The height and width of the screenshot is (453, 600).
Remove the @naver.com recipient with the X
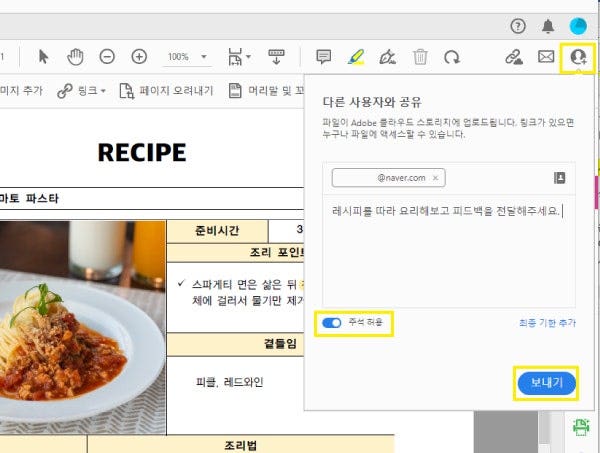pyautogui.click(x=435, y=178)
